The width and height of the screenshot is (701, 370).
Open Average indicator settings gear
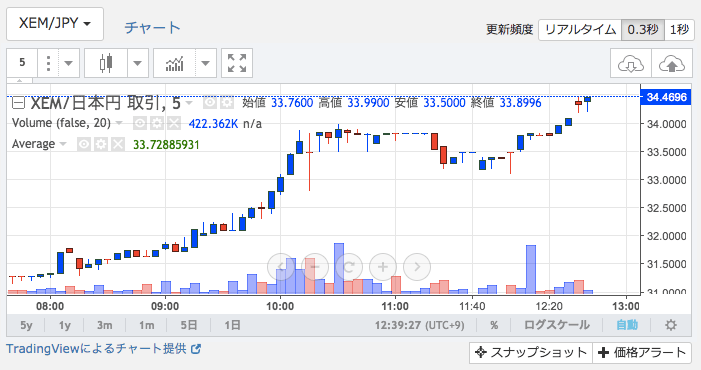101,144
